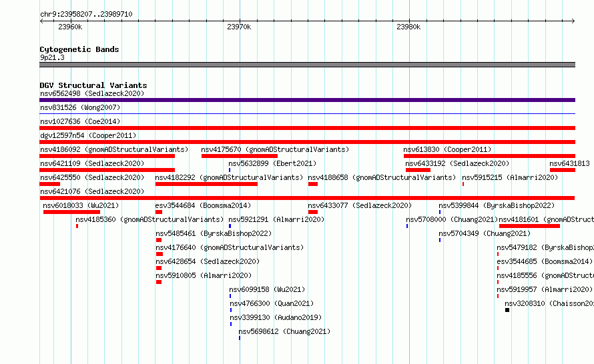This screenshot has width=594, height=364.
Task: Select the gray 9p21.3 cytogenetic band bar
Action: coord(307,65)
